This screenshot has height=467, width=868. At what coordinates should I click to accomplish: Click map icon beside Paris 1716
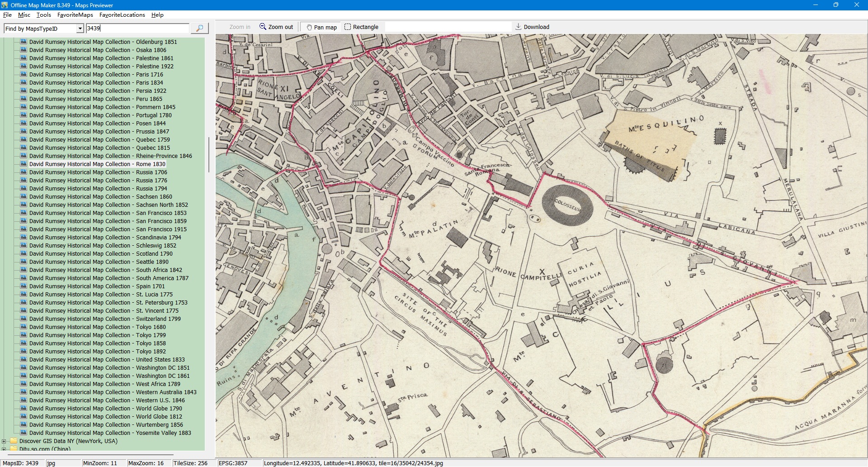click(x=24, y=75)
